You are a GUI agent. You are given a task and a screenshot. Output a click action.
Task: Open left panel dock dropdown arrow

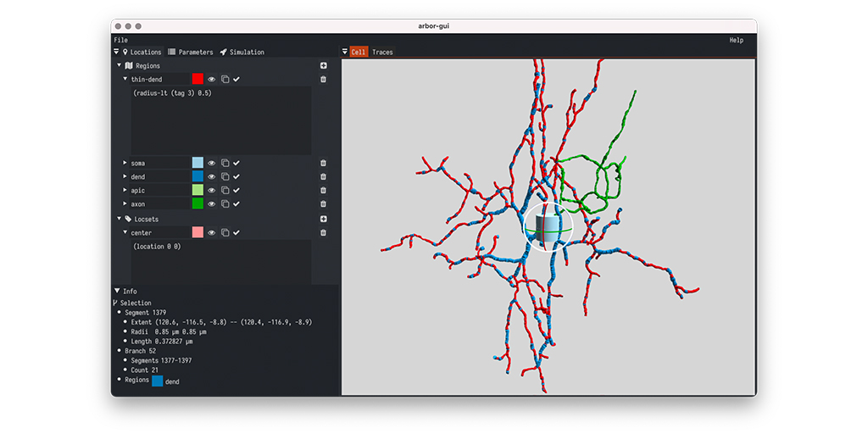(x=116, y=52)
